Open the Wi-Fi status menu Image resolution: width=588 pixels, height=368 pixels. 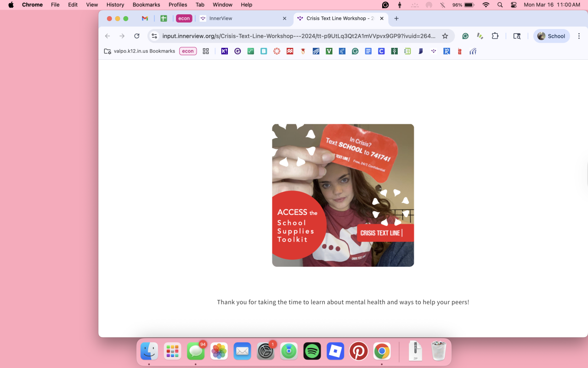click(x=486, y=5)
